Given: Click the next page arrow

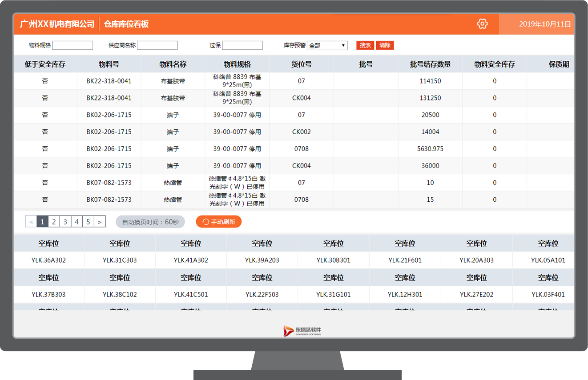Looking at the screenshot, I should (99, 221).
